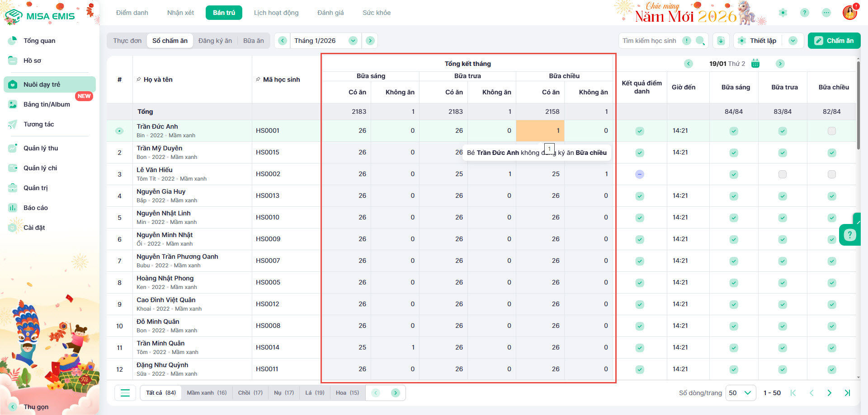
Task: Expand the Thiết lập dropdown arrow
Action: point(793,41)
